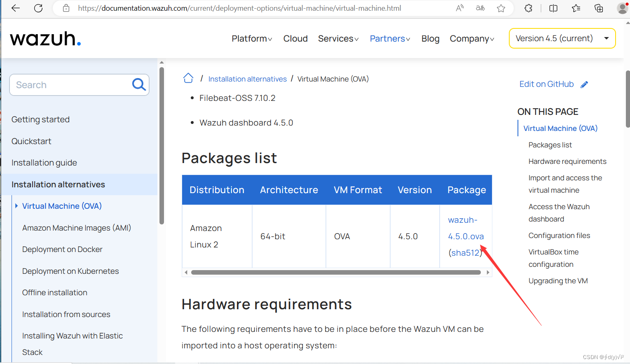Open Getting started in sidebar
This screenshot has width=630, height=364.
(40, 119)
